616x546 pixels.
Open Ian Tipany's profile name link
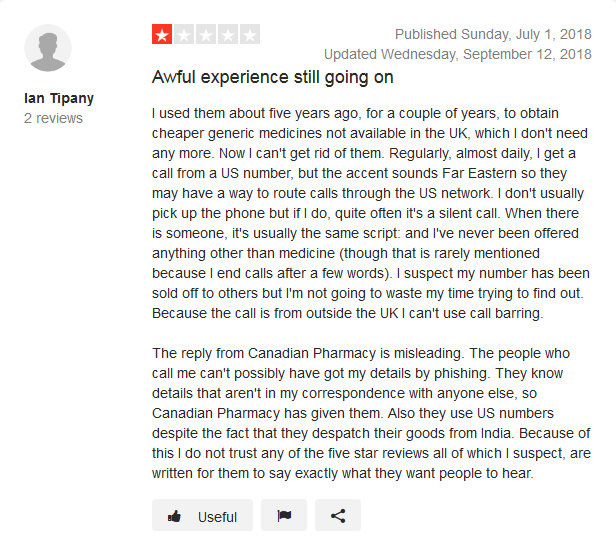pyautogui.click(x=59, y=98)
